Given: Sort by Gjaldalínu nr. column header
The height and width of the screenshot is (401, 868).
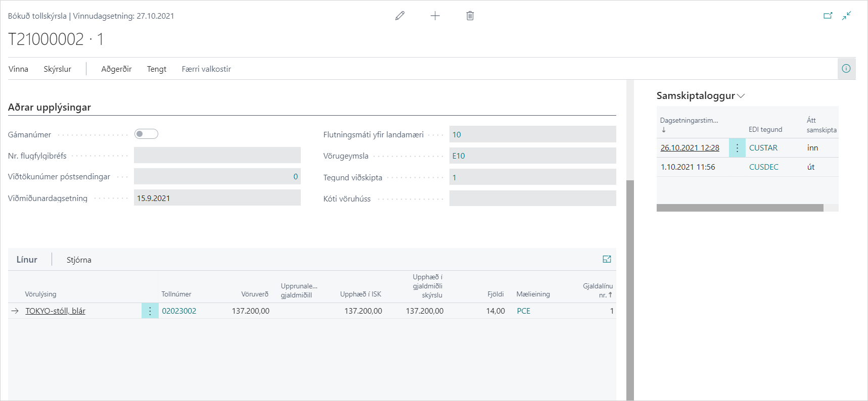Looking at the screenshot, I should (598, 290).
